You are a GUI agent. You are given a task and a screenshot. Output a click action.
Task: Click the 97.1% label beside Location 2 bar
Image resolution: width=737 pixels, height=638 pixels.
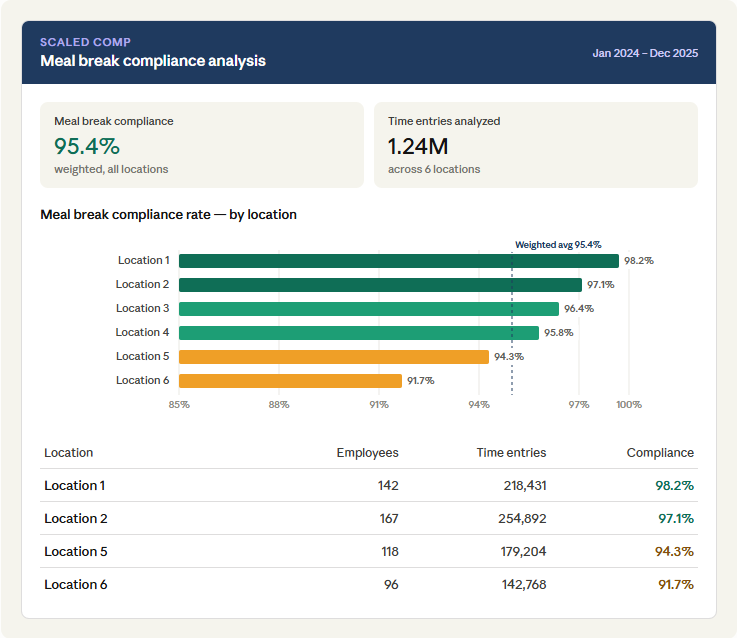click(600, 284)
